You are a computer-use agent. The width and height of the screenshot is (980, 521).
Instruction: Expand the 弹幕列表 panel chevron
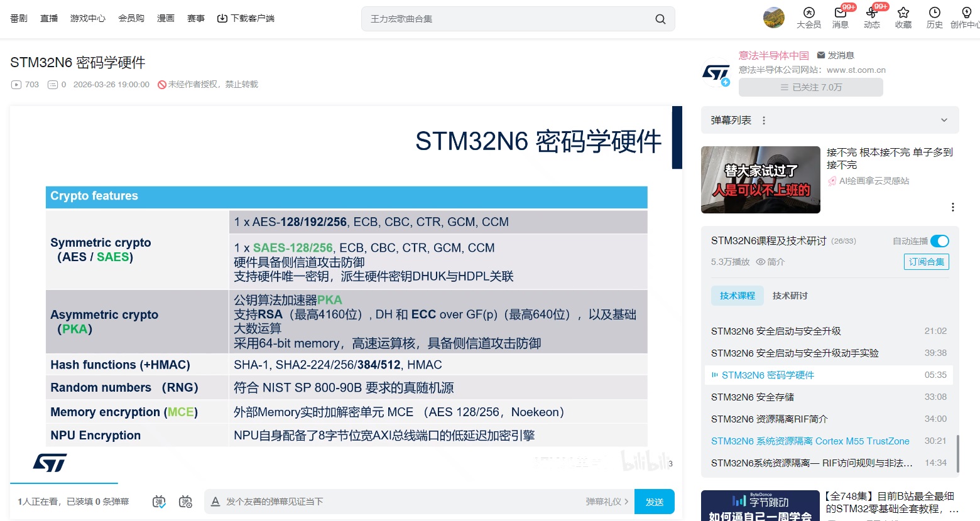coord(944,121)
